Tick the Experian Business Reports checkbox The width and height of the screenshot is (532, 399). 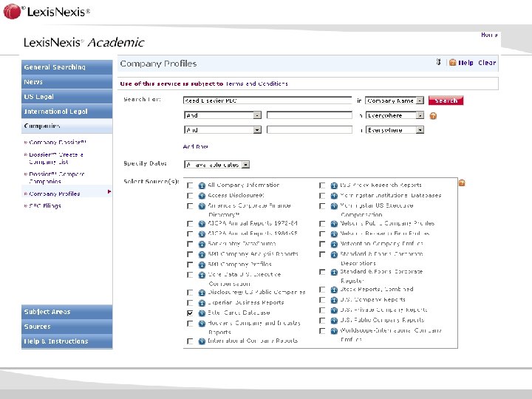click(190, 303)
